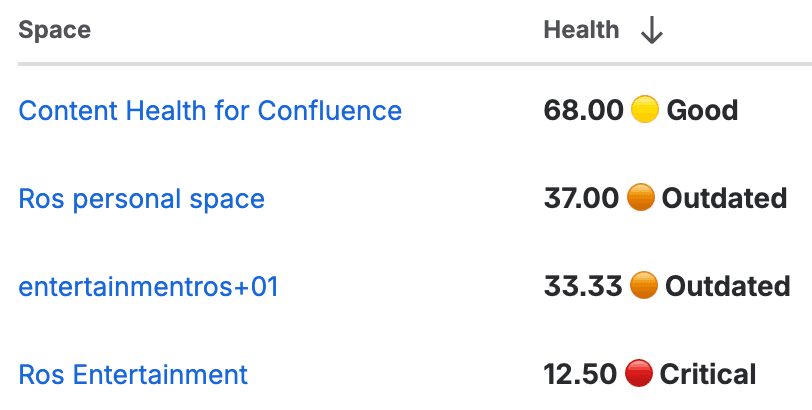Click the red Critical status circle

coord(639,375)
